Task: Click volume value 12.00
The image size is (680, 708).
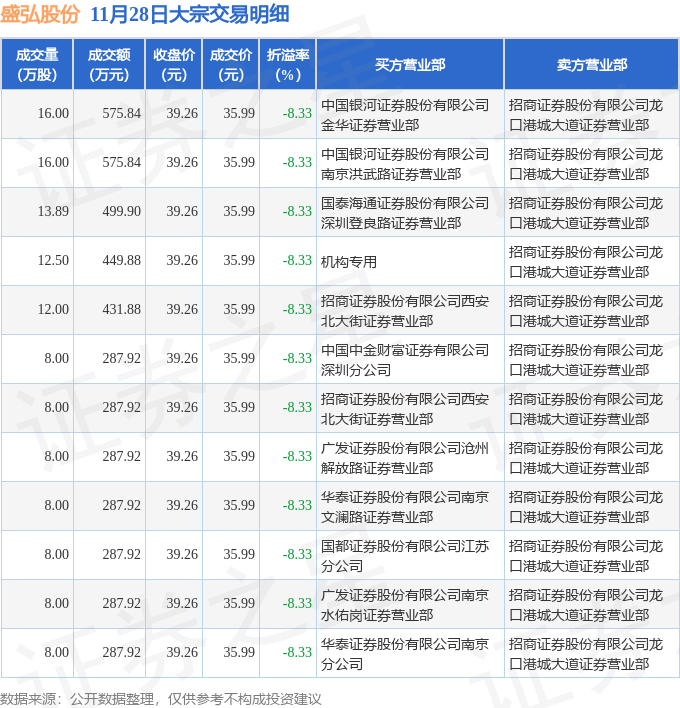Action: click(x=53, y=309)
